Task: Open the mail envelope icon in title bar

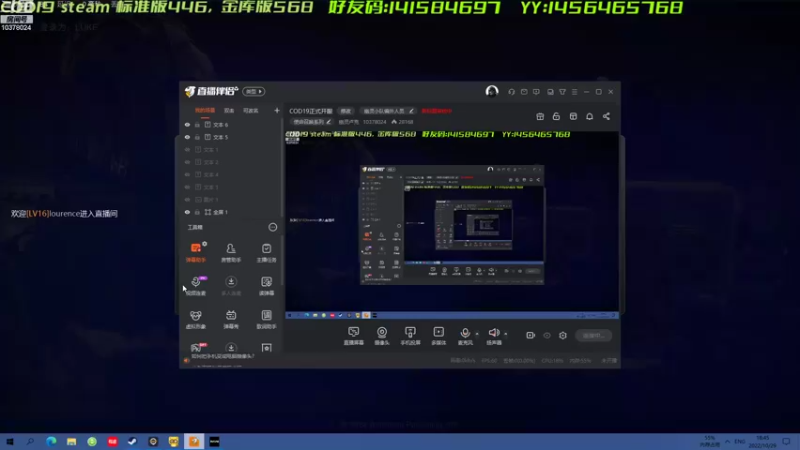Action: tap(524, 92)
